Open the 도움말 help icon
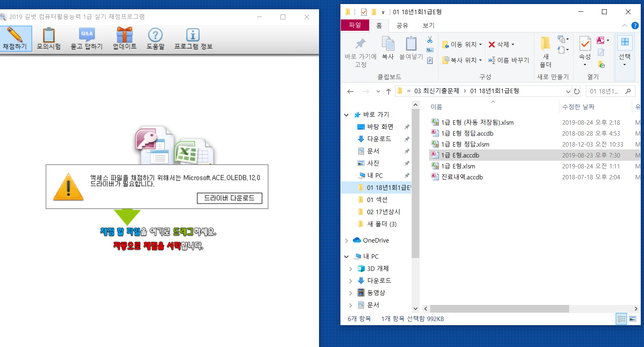The image size is (644, 347). [x=155, y=35]
